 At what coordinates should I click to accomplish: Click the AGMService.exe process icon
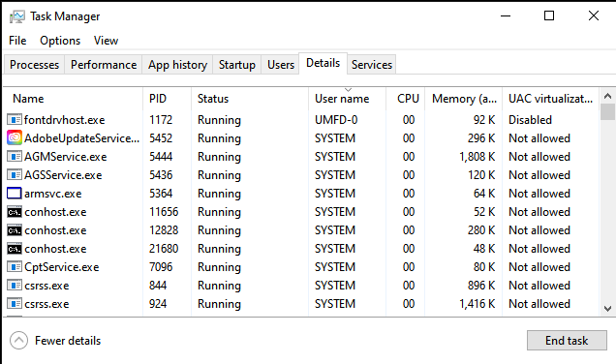pyautogui.click(x=15, y=157)
